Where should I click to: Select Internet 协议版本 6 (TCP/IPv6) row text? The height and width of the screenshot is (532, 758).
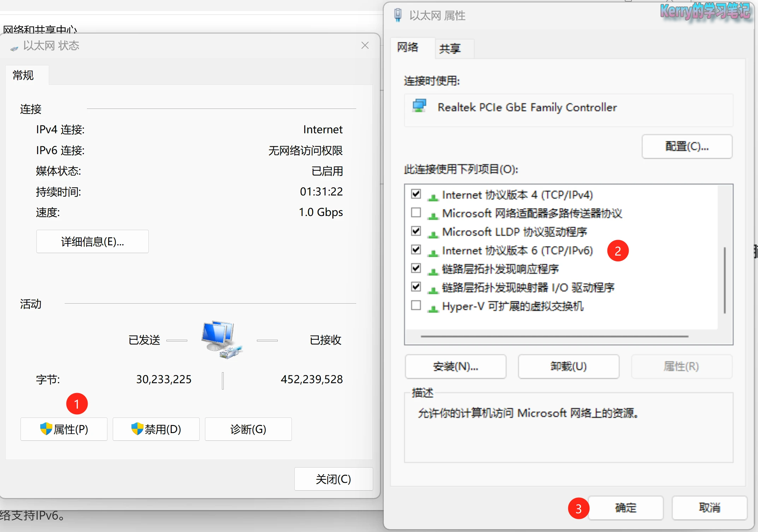517,250
